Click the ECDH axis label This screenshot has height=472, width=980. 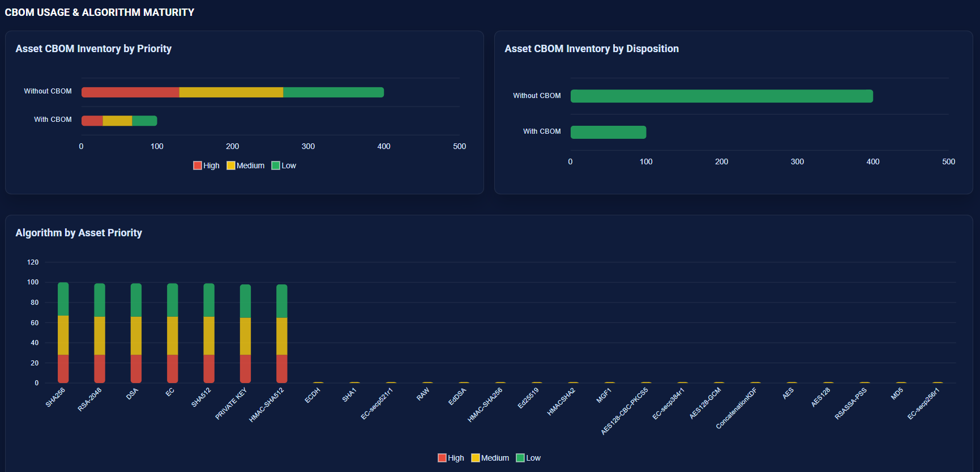(313, 396)
